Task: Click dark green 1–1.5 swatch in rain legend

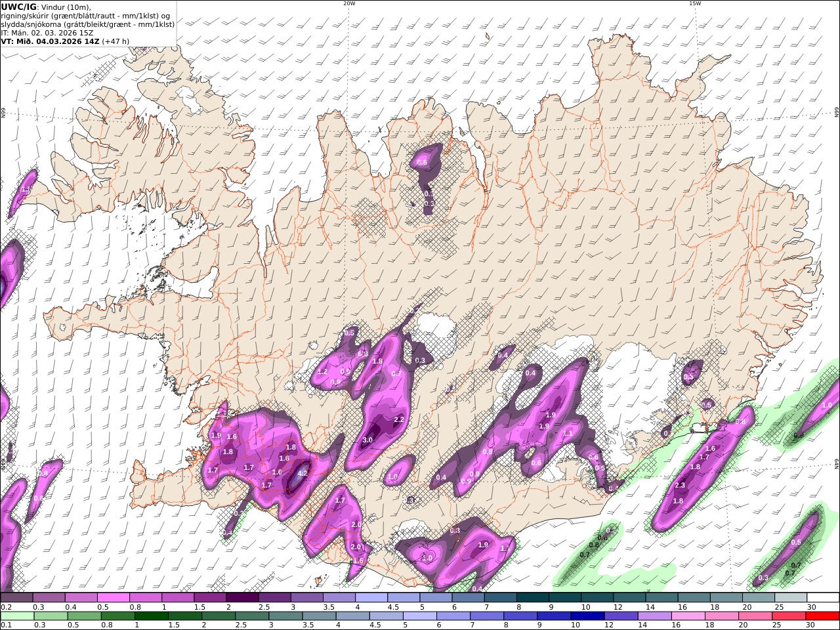Action: click(151, 616)
